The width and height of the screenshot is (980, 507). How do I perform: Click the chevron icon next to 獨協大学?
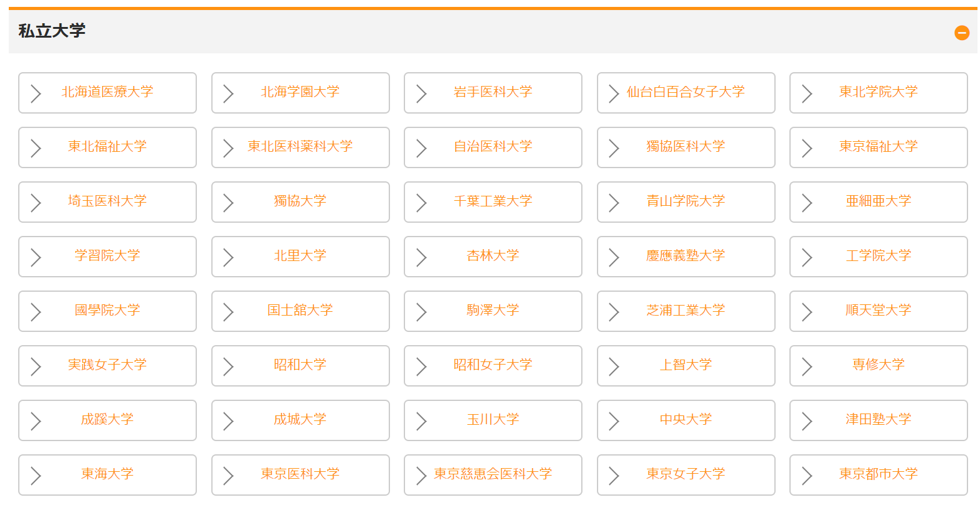[x=229, y=202]
